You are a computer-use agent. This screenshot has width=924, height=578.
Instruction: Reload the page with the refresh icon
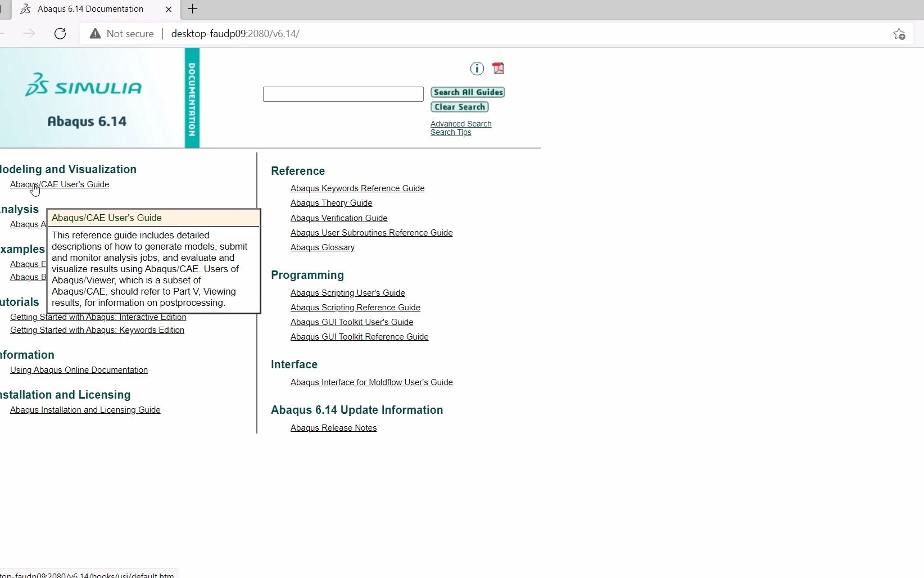point(60,34)
